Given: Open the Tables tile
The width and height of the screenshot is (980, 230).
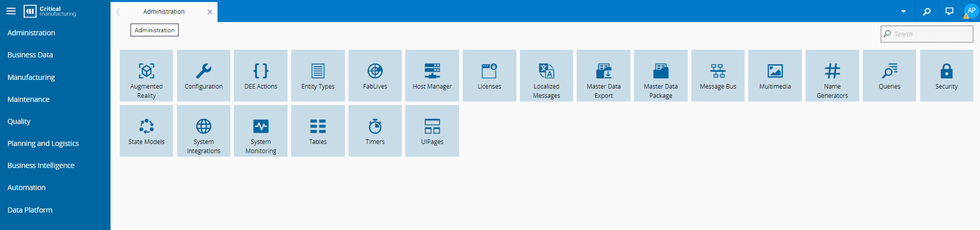Looking at the screenshot, I should pyautogui.click(x=318, y=131).
